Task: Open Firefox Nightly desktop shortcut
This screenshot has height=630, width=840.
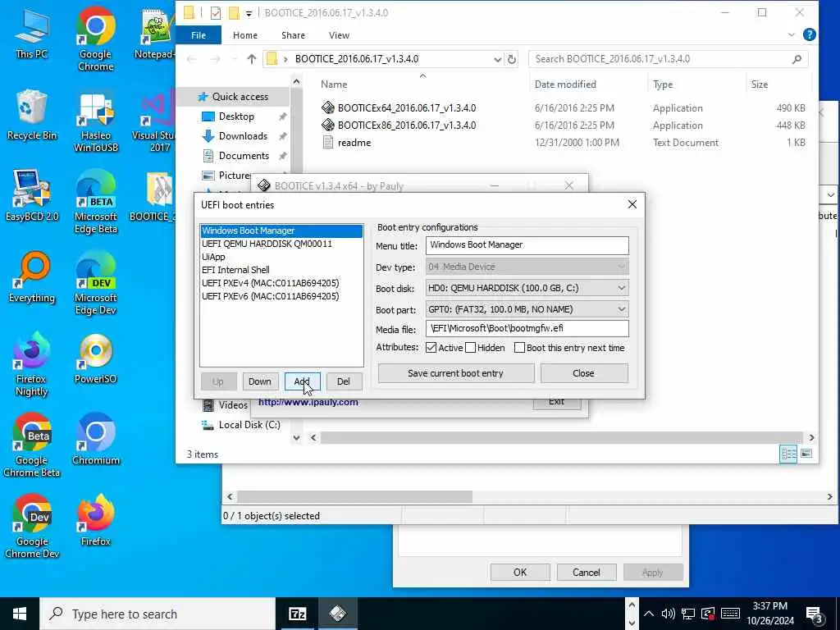Action: tap(32, 365)
